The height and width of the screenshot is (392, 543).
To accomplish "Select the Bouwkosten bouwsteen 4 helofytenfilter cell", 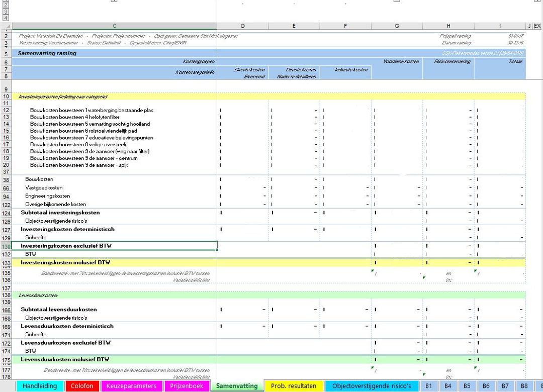I will pyautogui.click(x=115, y=117).
